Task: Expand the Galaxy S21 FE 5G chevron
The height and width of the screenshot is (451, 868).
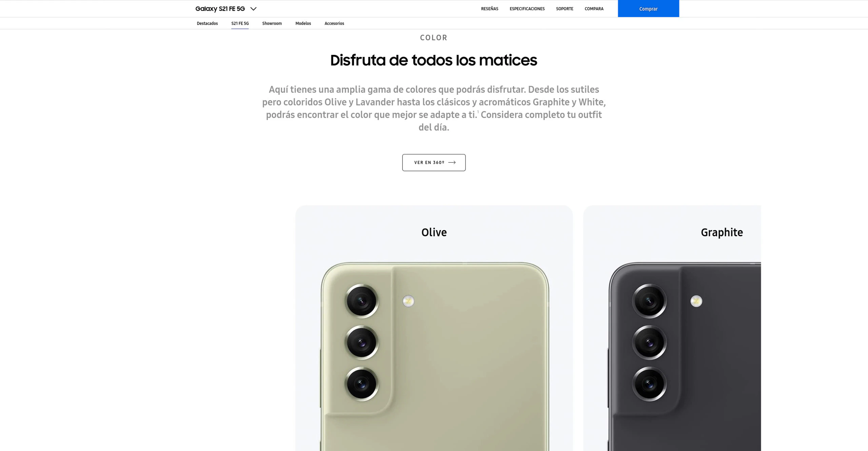Action: (253, 9)
